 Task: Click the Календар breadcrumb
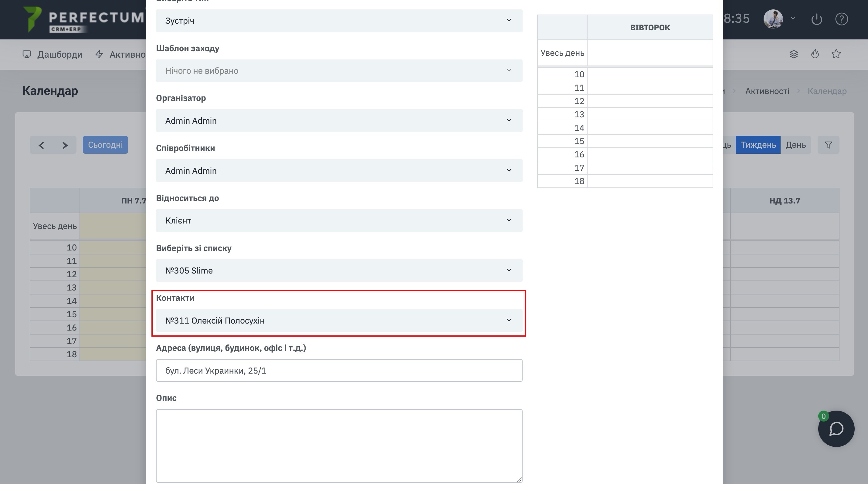[x=827, y=91]
